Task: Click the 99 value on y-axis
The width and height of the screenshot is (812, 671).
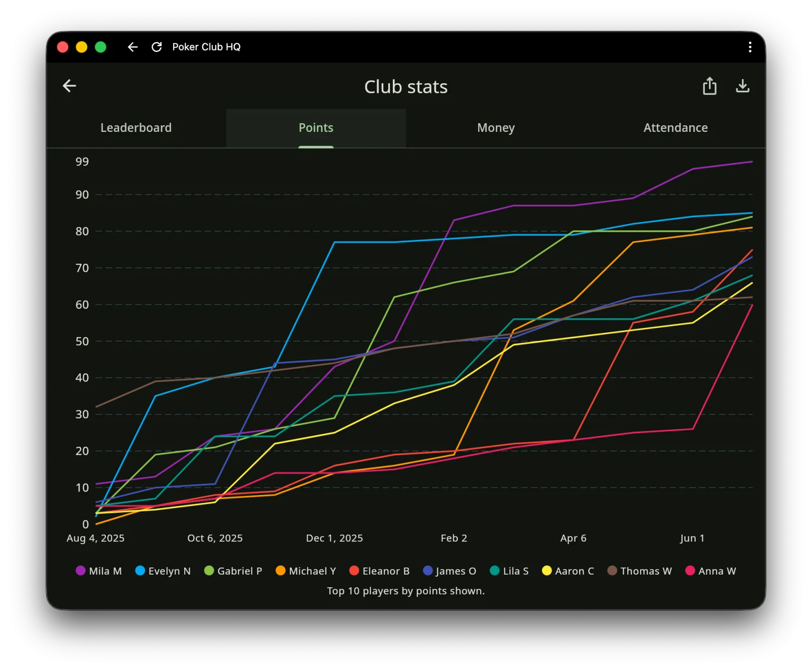Action: 82,162
